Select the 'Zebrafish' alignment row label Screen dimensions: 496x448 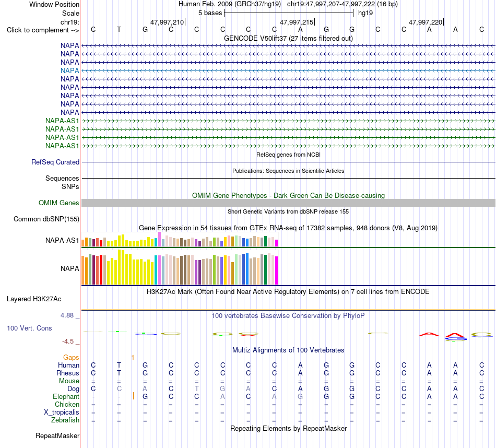65,420
